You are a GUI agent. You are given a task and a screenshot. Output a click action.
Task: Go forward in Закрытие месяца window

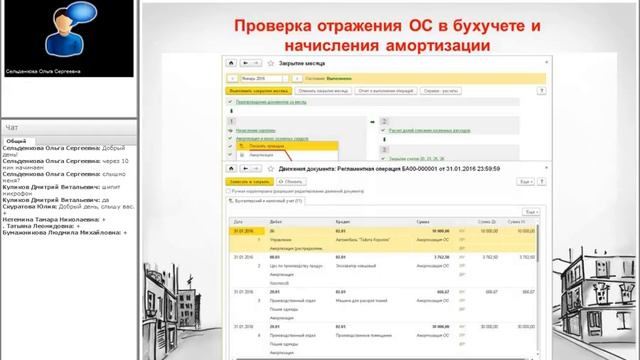point(256,63)
